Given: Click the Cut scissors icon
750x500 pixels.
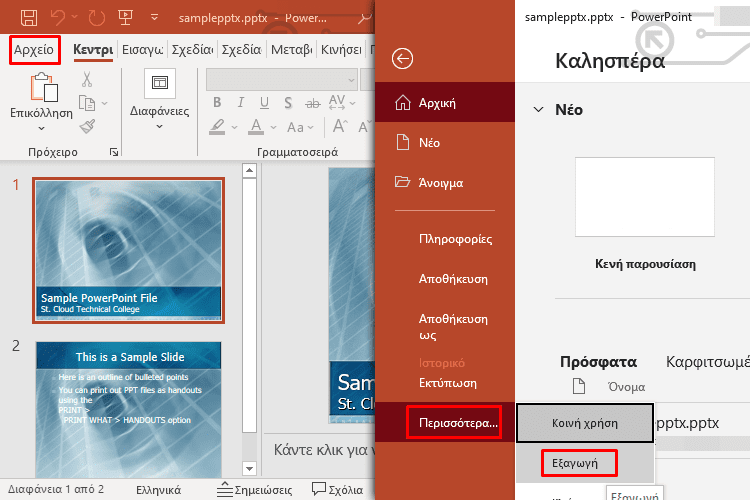Looking at the screenshot, I should 87,79.
